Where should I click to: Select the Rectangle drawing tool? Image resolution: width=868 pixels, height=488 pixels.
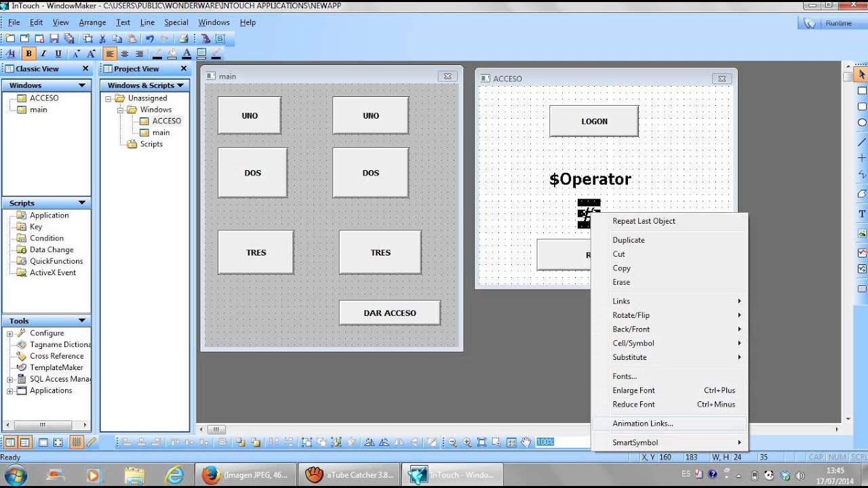coord(862,91)
